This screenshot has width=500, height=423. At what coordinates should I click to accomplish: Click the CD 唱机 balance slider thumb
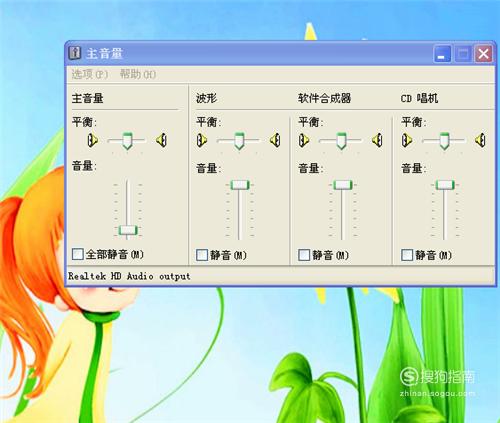(x=444, y=141)
